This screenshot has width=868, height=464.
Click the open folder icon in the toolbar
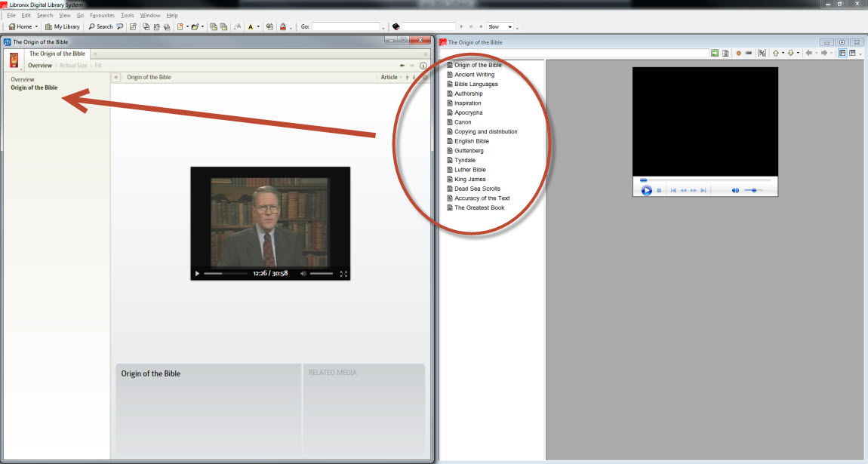(x=195, y=26)
